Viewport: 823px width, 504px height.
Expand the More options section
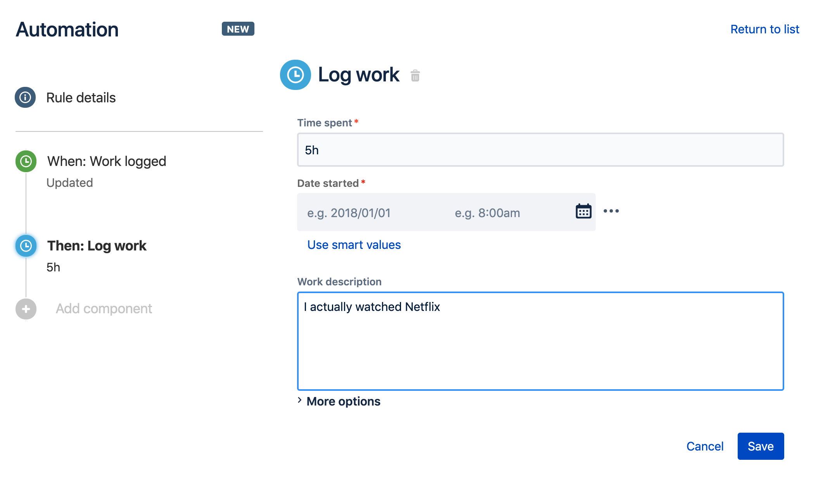pyautogui.click(x=339, y=401)
